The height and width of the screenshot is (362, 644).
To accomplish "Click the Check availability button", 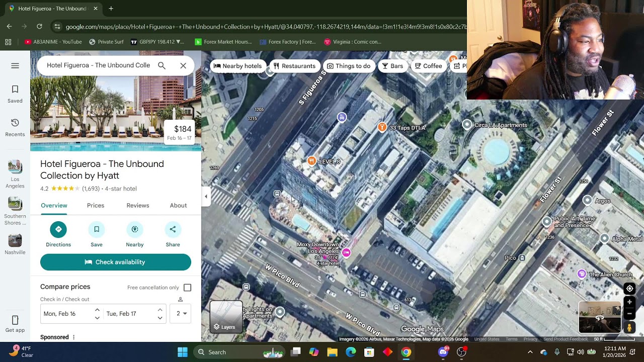I will pos(116,262).
